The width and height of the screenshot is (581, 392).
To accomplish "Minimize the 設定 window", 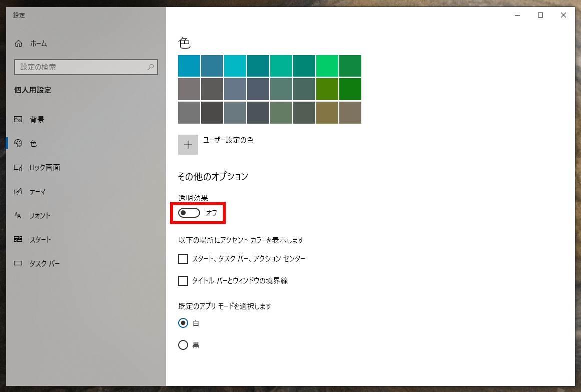I will click(x=517, y=15).
